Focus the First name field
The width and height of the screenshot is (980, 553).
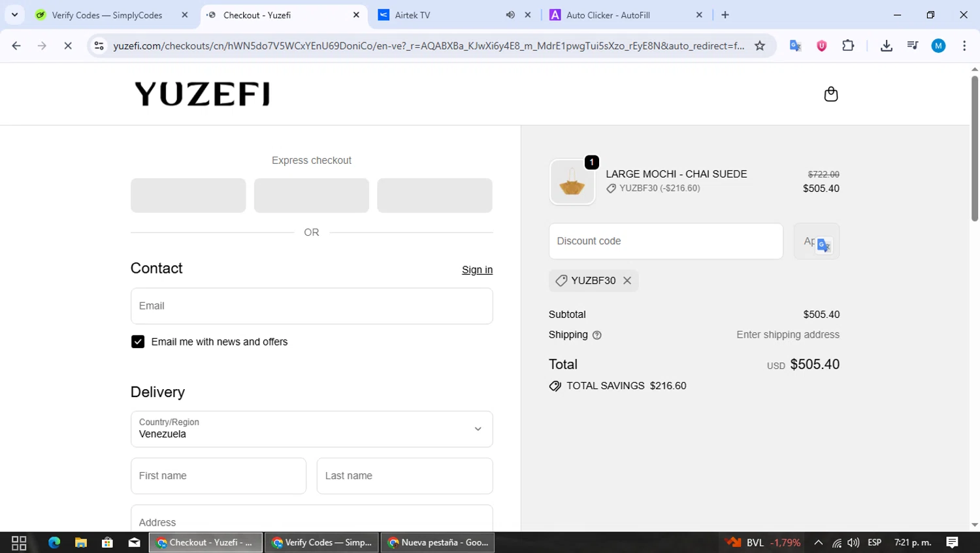pyautogui.click(x=218, y=476)
